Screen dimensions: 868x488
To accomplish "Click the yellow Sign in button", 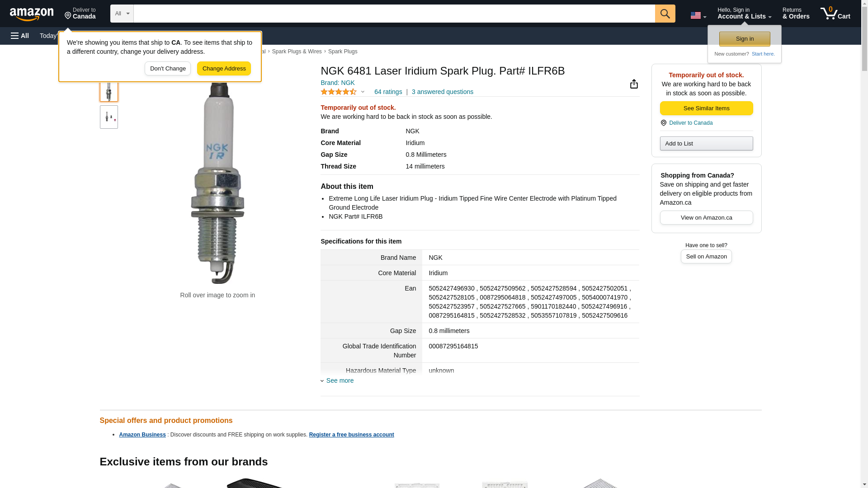I will [745, 39].
